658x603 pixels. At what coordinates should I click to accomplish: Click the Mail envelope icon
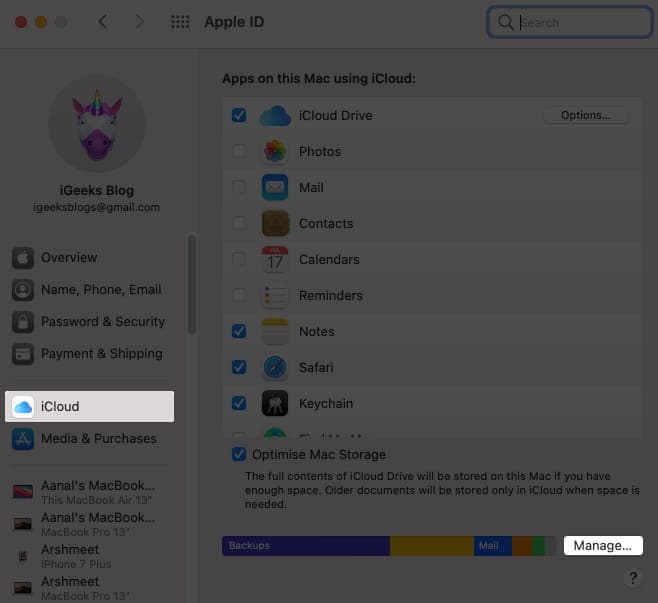pos(275,187)
